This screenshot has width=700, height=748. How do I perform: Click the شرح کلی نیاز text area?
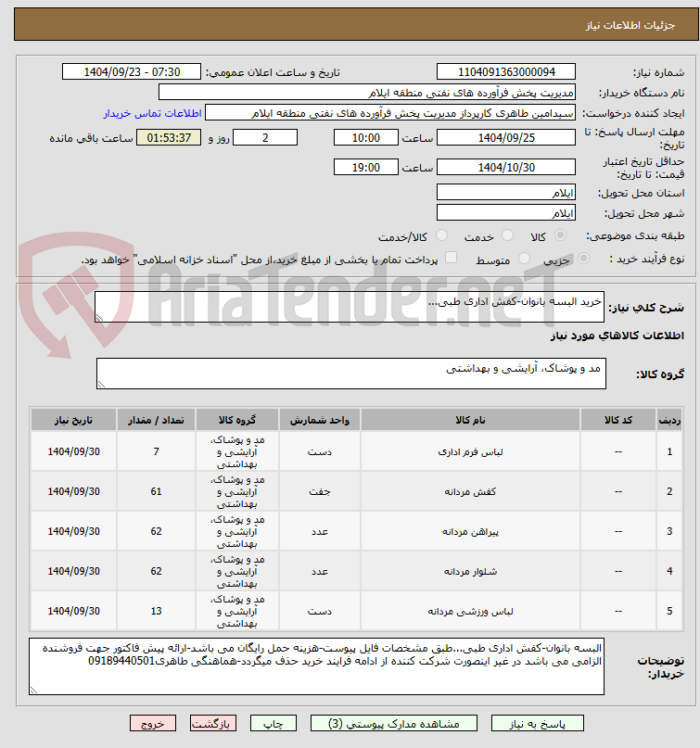point(350,307)
